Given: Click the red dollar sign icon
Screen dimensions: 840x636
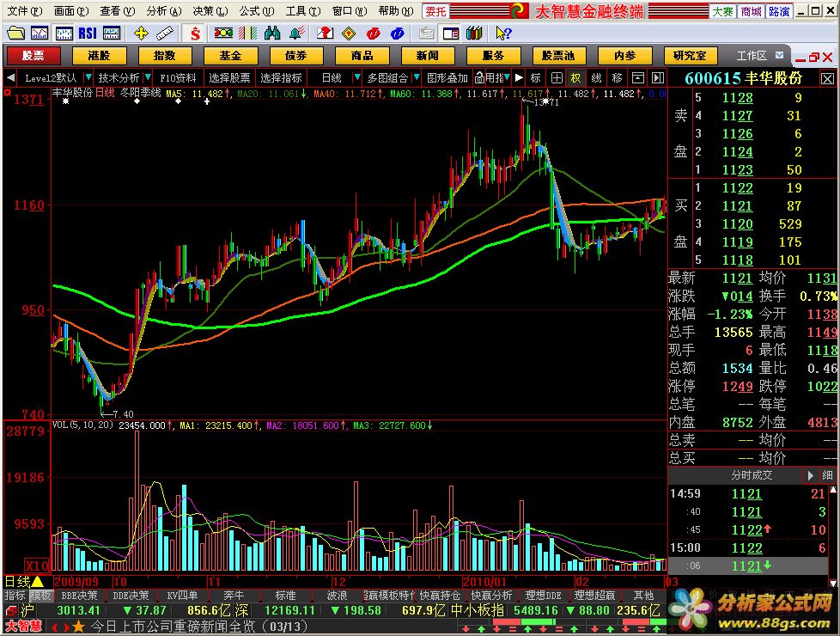Looking at the screenshot, I should tap(195, 34).
